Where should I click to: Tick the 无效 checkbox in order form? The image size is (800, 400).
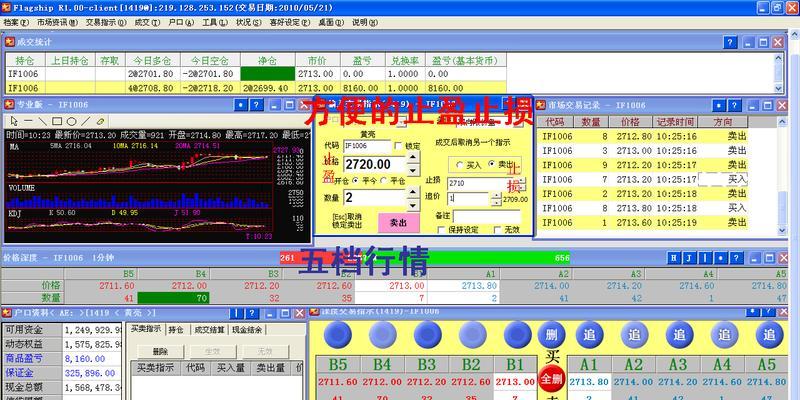tap(498, 230)
